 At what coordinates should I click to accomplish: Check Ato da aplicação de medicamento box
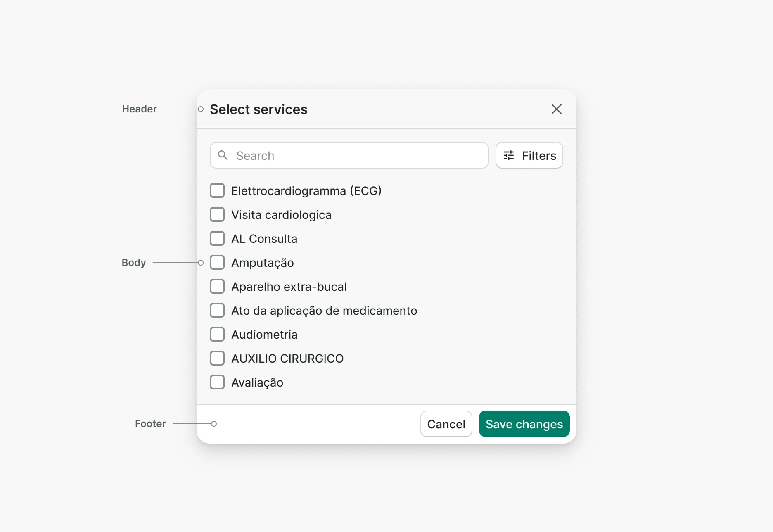click(217, 311)
